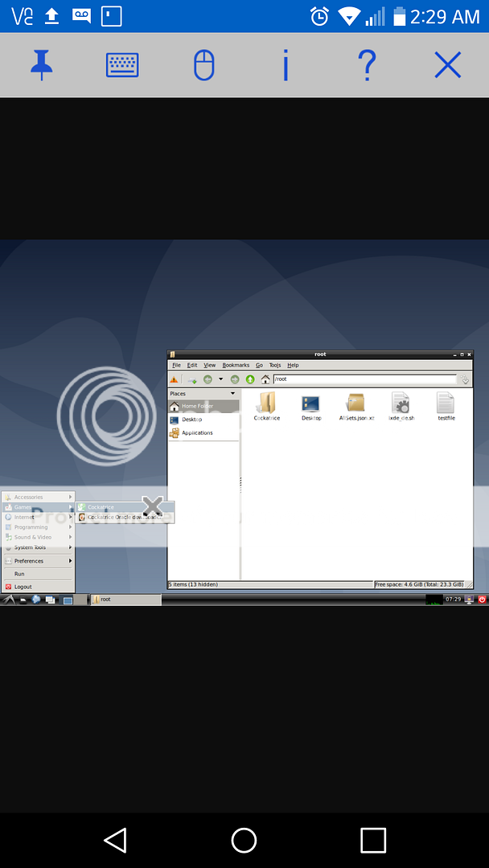Screen dimensions: 489x868
Task: Tap the Android home button
Action: coord(244,841)
